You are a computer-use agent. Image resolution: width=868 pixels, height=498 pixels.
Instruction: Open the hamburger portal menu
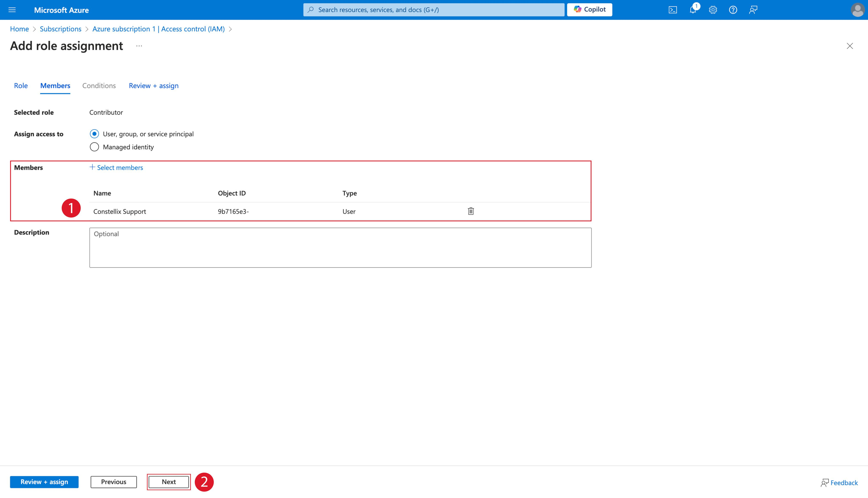click(12, 10)
